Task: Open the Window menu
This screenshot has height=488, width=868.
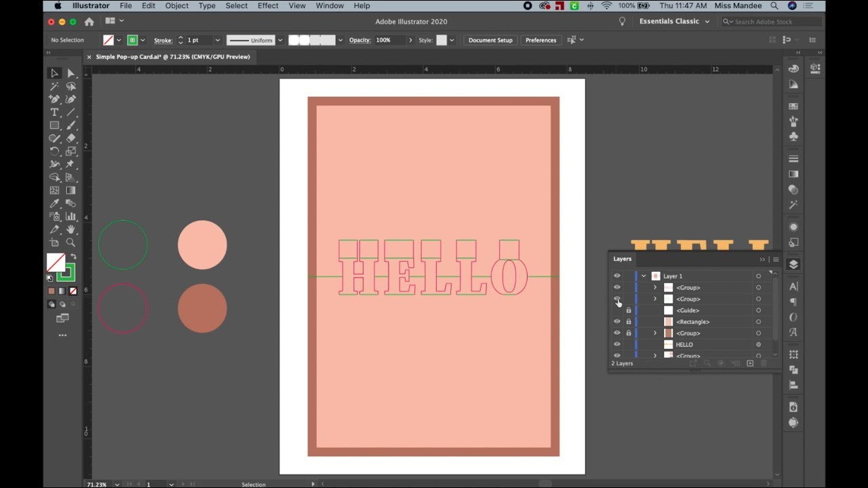Action: 330,5
